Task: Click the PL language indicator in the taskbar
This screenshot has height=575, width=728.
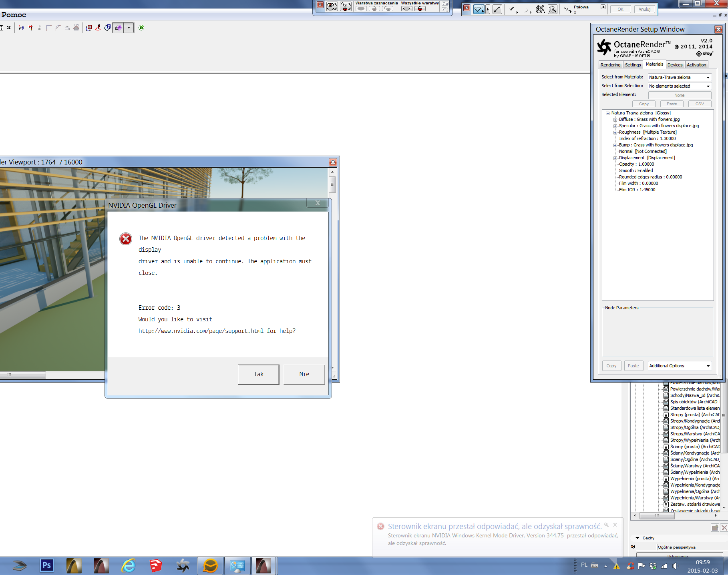Action: (584, 565)
